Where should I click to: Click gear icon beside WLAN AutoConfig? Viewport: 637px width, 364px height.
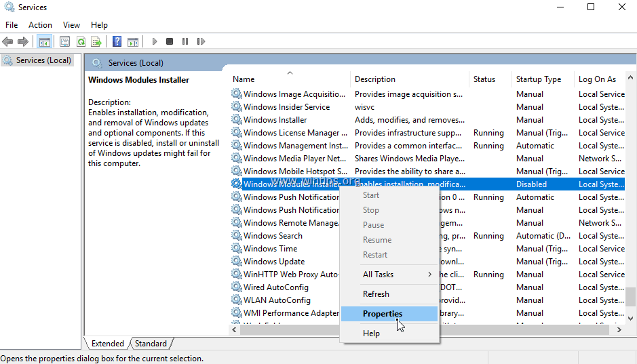click(x=237, y=300)
